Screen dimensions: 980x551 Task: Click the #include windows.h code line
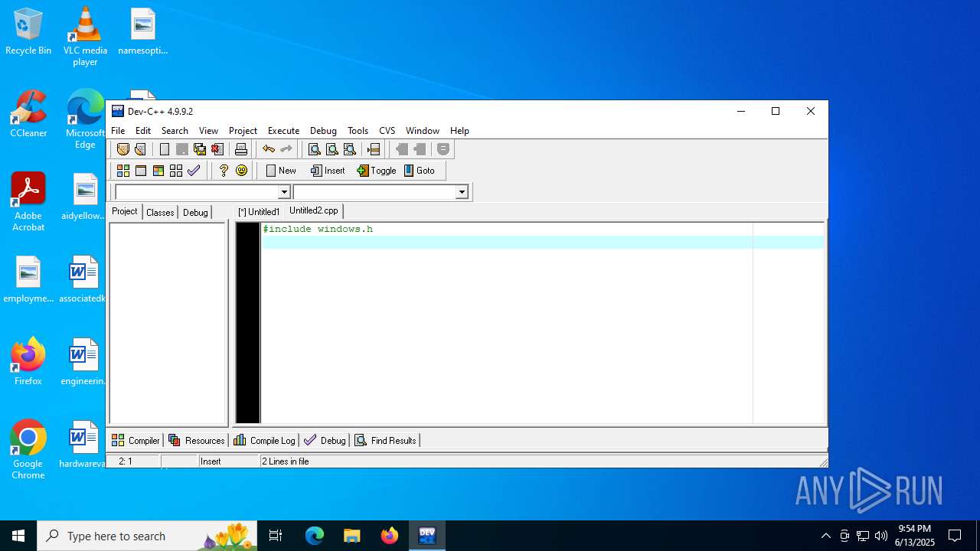(x=318, y=229)
